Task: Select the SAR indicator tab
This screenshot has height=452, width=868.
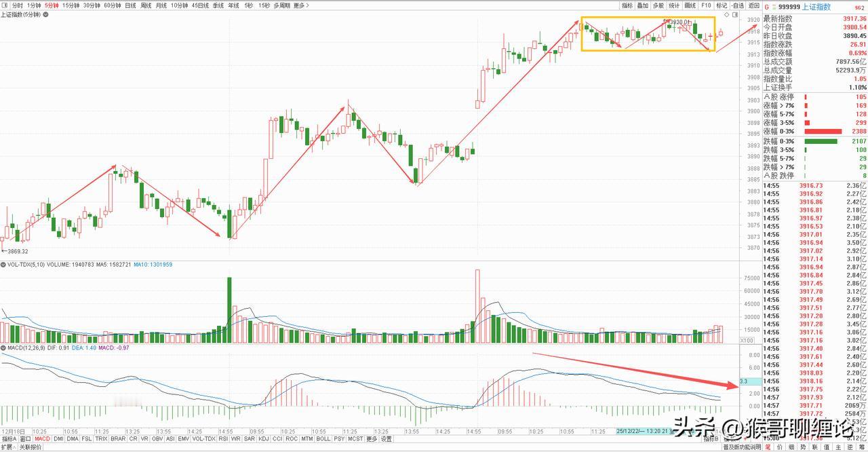Action: click(250, 438)
